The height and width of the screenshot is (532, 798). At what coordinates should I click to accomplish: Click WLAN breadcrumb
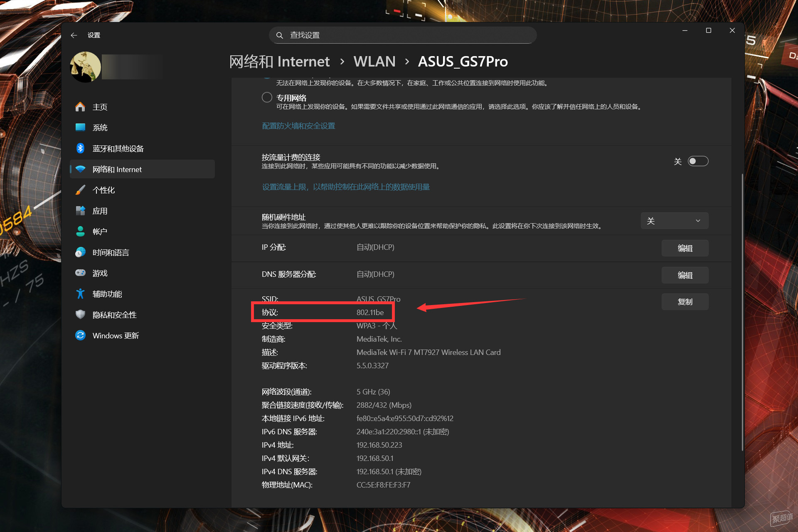tap(374, 62)
